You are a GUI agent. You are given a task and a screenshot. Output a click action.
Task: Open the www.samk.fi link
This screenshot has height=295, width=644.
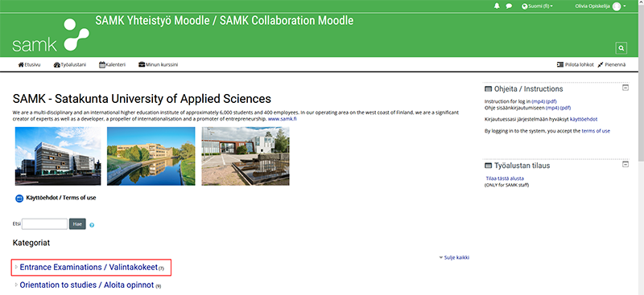pyautogui.click(x=283, y=119)
